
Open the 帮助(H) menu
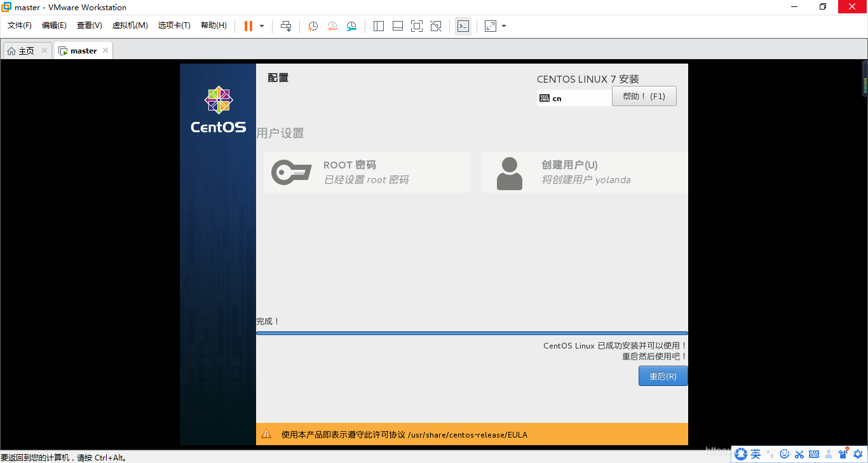(214, 25)
